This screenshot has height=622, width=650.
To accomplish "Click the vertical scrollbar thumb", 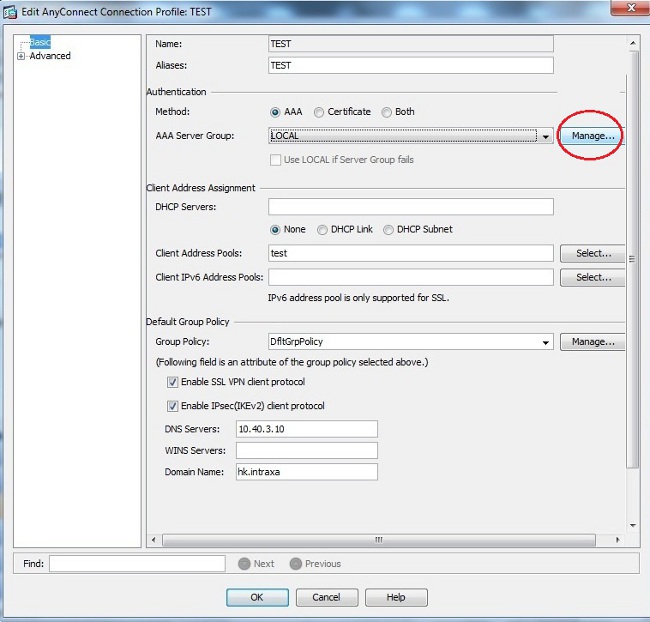I will (632, 259).
